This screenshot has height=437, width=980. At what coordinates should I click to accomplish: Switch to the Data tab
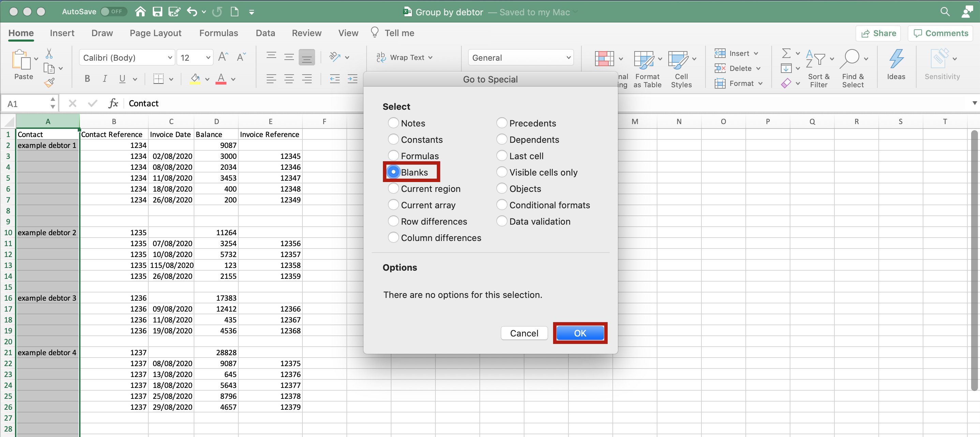265,33
